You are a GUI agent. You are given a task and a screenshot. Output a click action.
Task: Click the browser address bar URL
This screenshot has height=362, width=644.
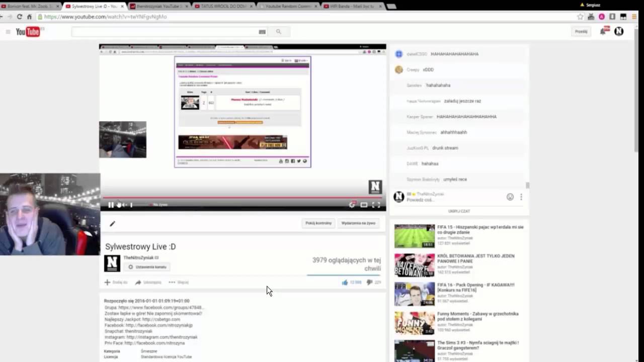point(106,17)
